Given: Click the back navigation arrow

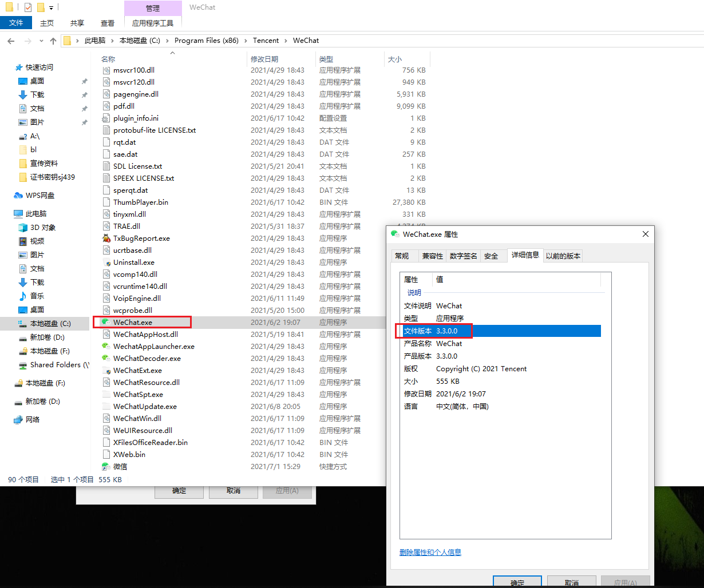Looking at the screenshot, I should (11, 41).
